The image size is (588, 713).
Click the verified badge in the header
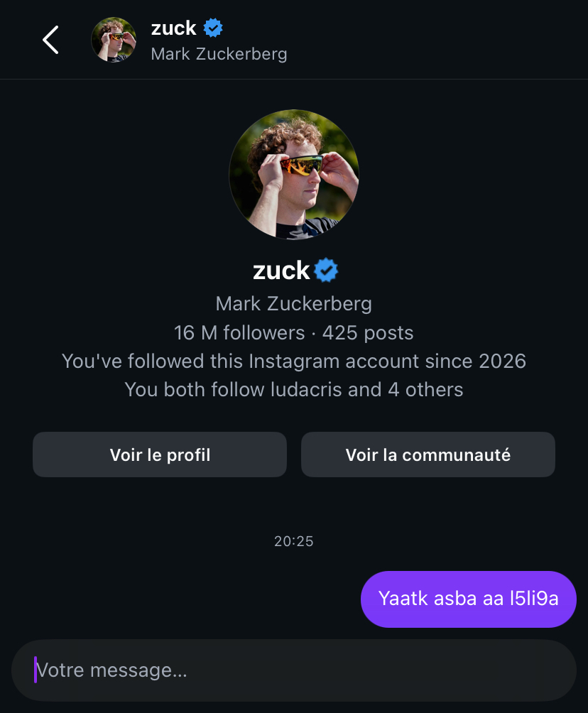point(213,28)
